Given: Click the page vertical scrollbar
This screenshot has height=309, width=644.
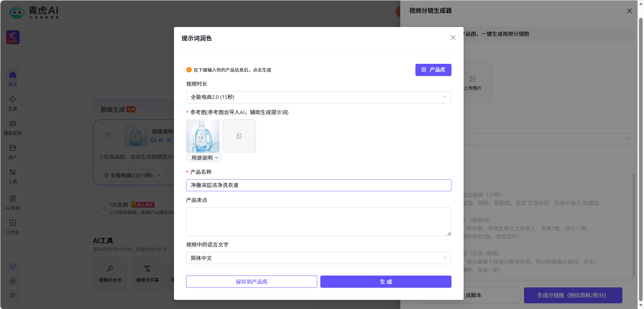Looking at the screenshot, I should coord(641,159).
